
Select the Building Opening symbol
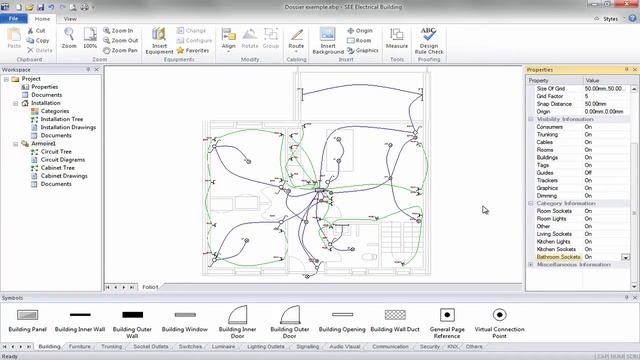tap(342, 321)
